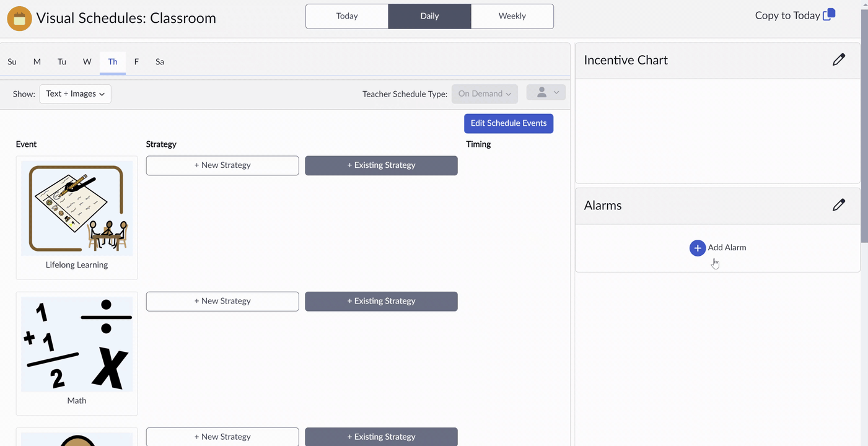Switch to the Weekly view

(x=512, y=16)
